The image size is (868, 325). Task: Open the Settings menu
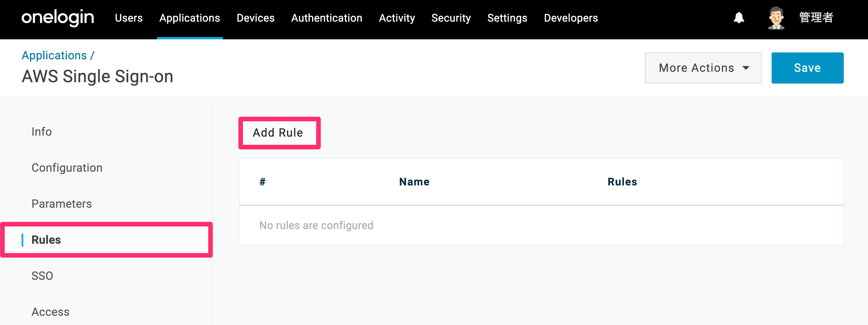507,18
